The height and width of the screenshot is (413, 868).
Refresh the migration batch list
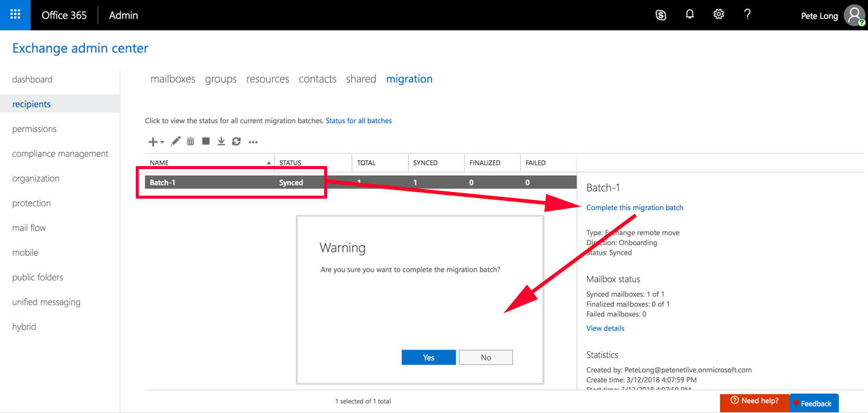coord(236,141)
